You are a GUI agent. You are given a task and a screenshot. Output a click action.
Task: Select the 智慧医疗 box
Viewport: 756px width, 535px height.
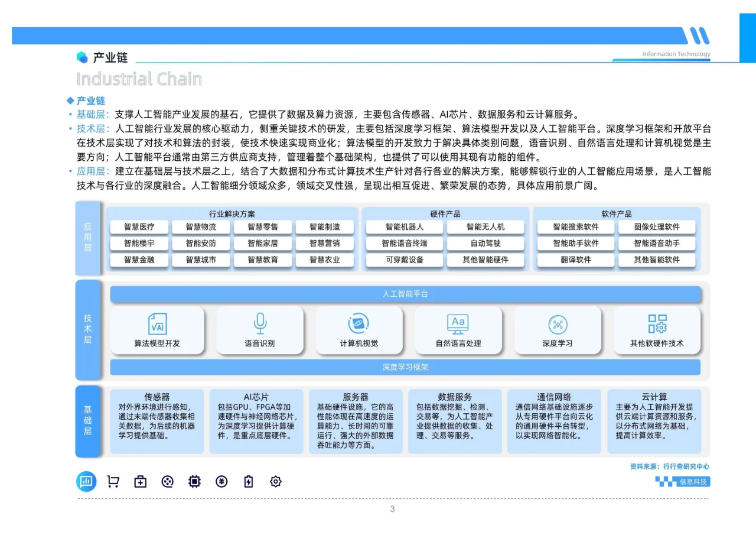[139, 227]
